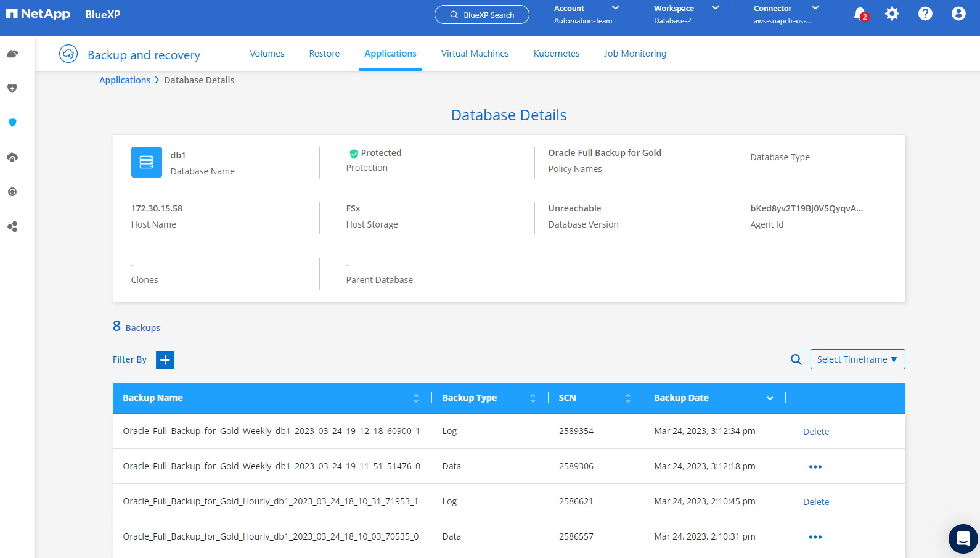
Task: Sort the table by Backup Name
Action: click(416, 398)
